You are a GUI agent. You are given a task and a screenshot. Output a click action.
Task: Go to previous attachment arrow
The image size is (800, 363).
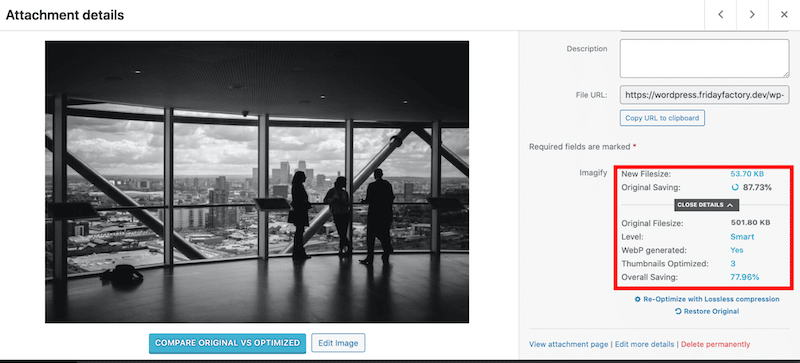point(720,15)
